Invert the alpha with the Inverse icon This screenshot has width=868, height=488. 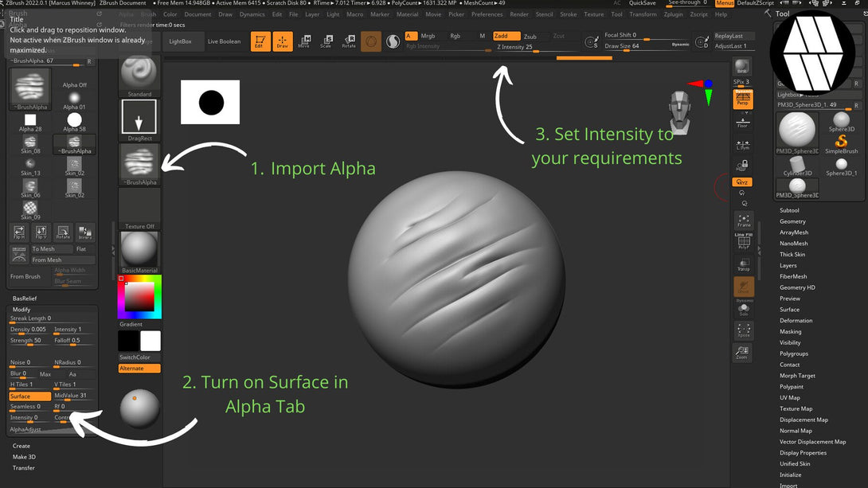click(x=84, y=232)
